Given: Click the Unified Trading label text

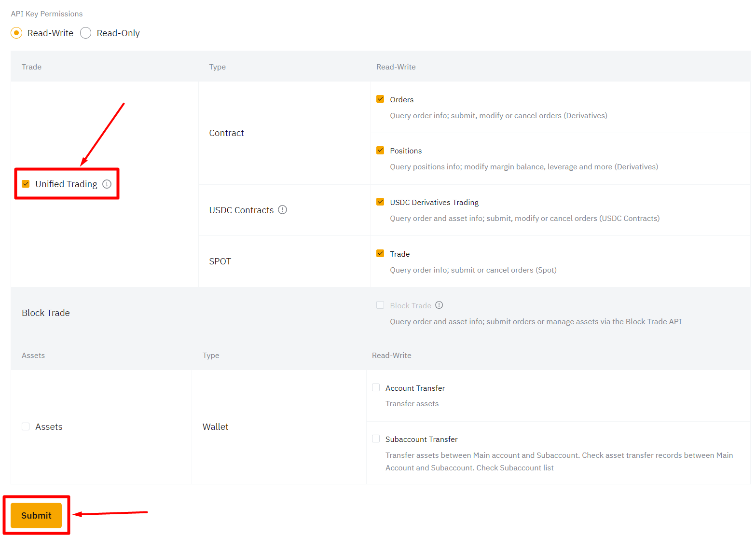Looking at the screenshot, I should click(66, 184).
